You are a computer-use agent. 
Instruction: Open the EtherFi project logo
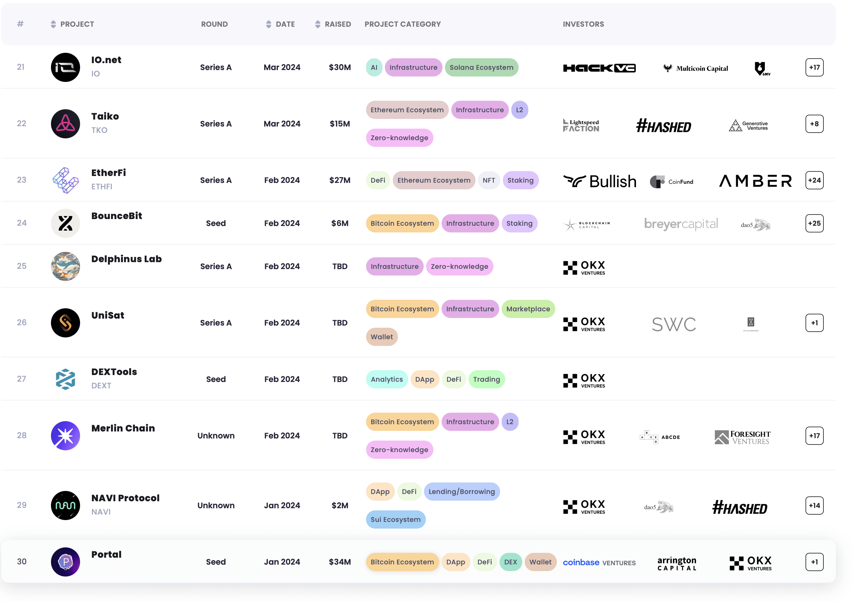(x=65, y=180)
